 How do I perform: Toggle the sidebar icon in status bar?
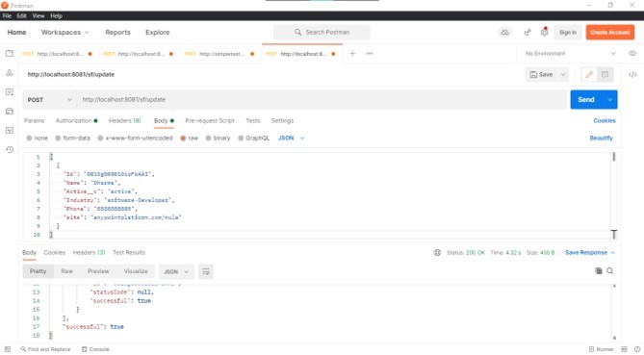pyautogui.click(x=8, y=349)
